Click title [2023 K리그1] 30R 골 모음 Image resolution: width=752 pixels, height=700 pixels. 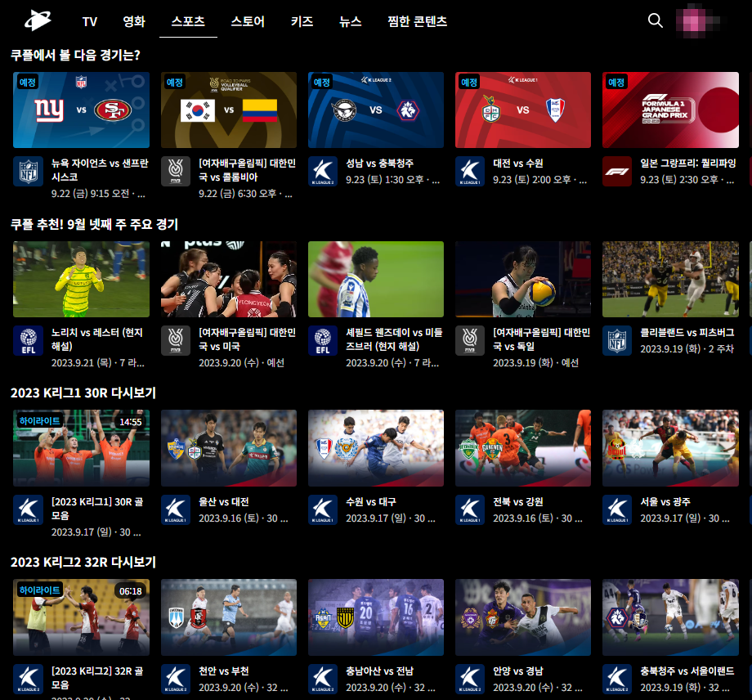tap(97, 509)
